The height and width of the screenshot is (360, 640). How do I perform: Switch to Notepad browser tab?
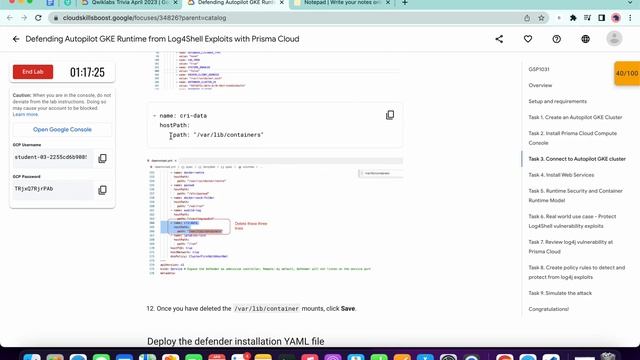[342, 3]
